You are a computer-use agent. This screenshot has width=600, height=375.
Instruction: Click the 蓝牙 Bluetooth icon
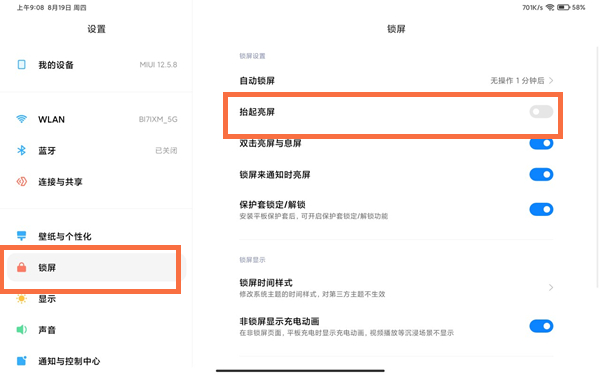(x=21, y=150)
